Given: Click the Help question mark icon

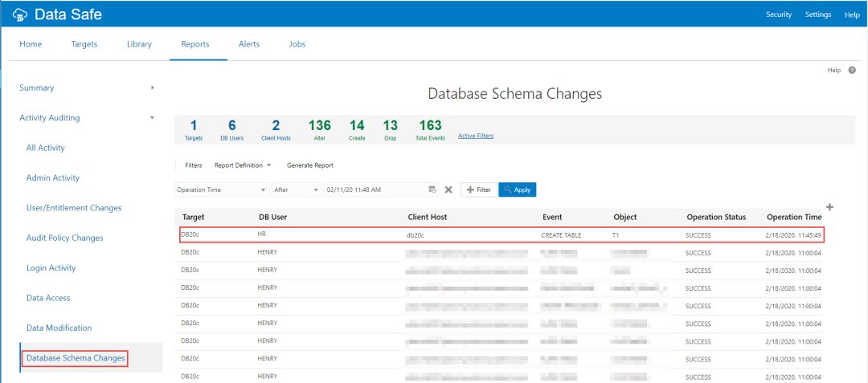Looking at the screenshot, I should [851, 71].
